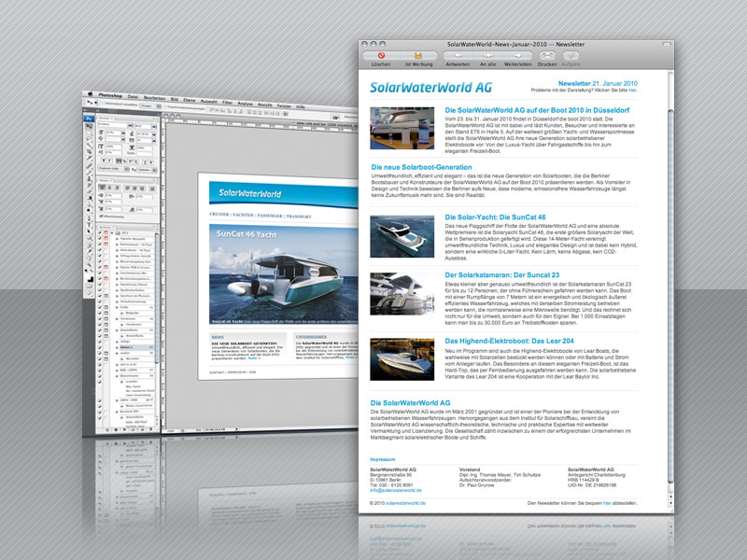Open the Bearbeiten menu in Photoshop

(x=154, y=98)
